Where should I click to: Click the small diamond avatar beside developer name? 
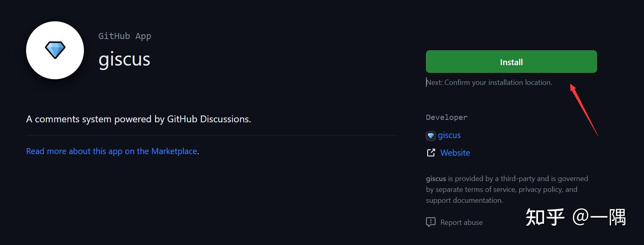coord(431,136)
